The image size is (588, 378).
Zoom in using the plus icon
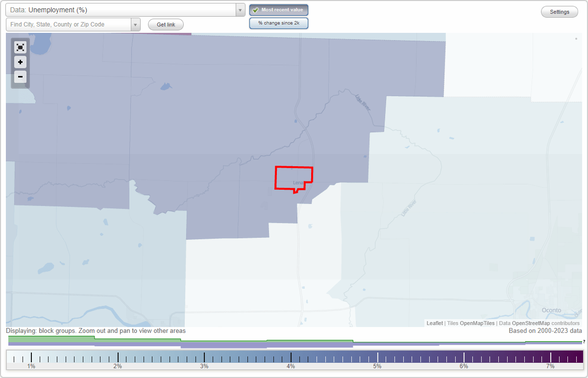20,62
